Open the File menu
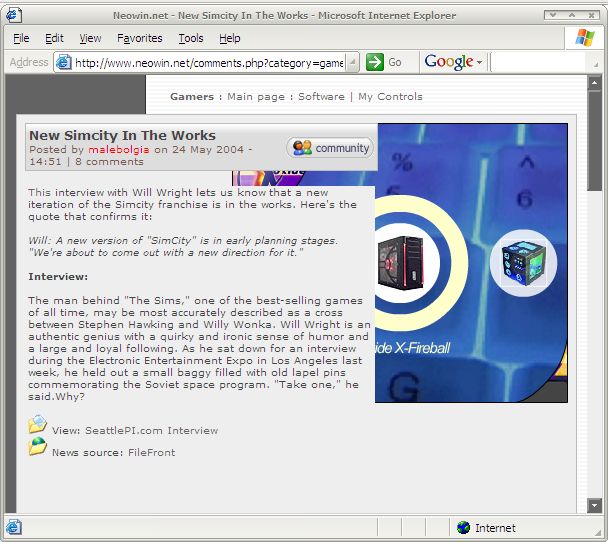The height and width of the screenshot is (542, 608). pos(21,38)
